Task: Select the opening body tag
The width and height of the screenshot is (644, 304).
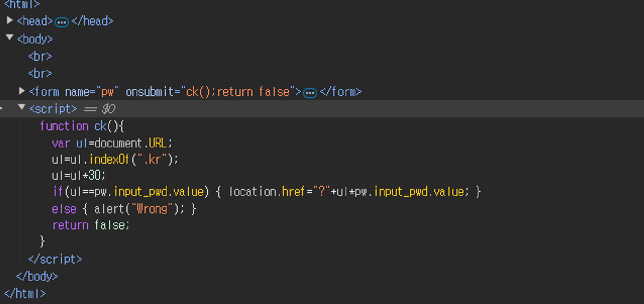Action: [x=35, y=39]
